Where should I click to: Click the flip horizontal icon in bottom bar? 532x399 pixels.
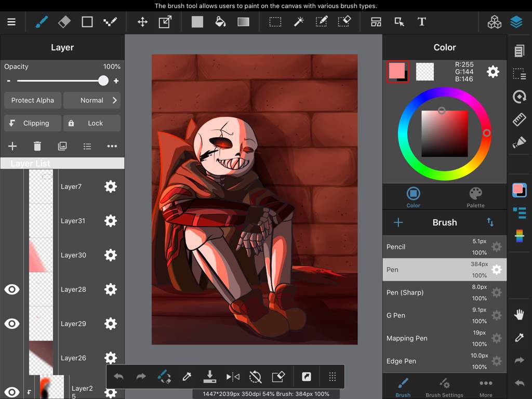(x=233, y=377)
